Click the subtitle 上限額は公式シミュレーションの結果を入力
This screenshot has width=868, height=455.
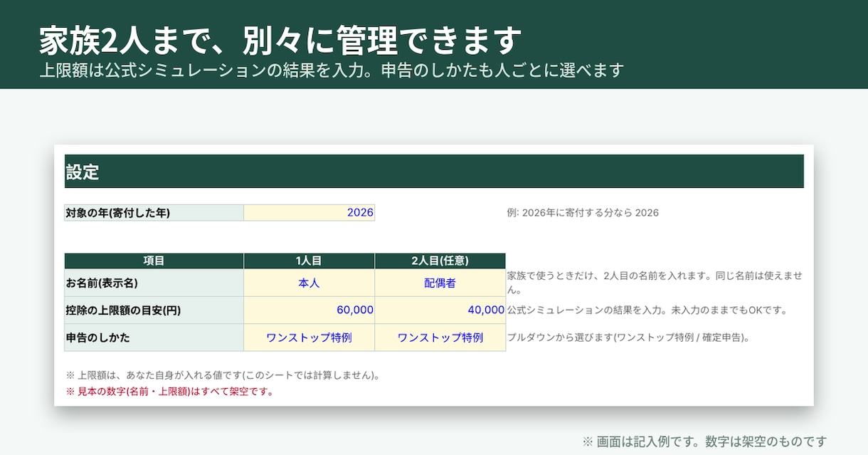[x=332, y=70]
